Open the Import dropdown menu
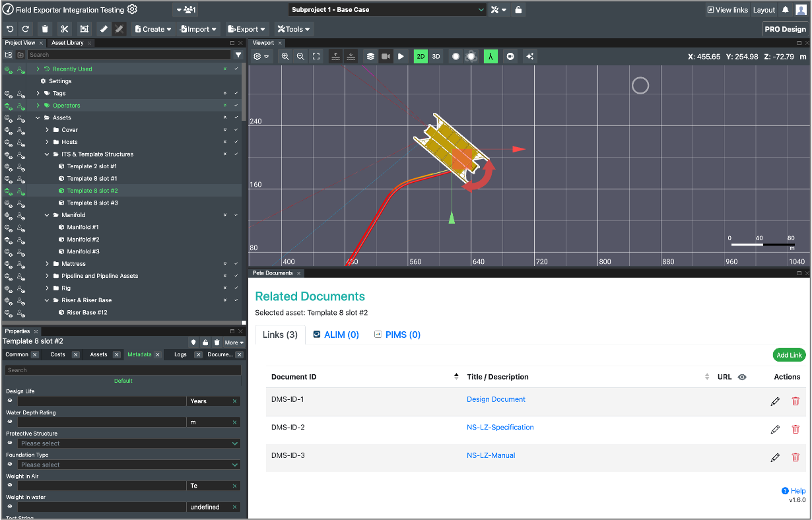This screenshot has width=812, height=520. point(198,29)
